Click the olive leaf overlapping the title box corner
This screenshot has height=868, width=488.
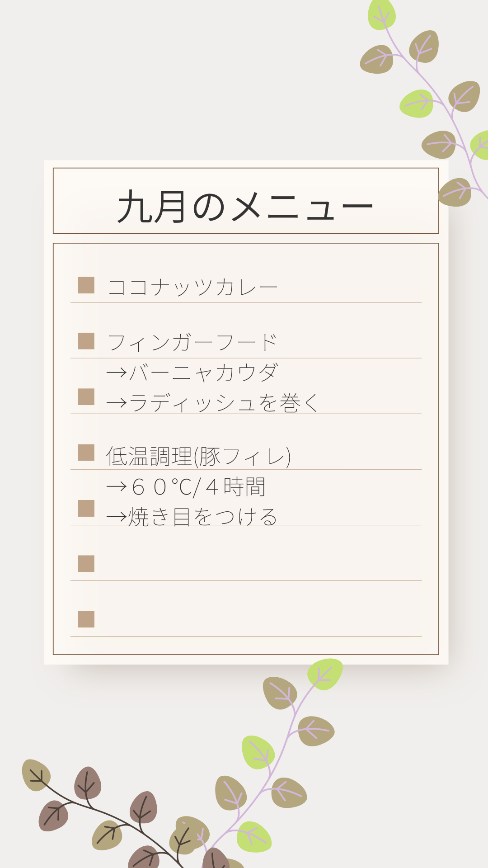pyautogui.click(x=455, y=192)
